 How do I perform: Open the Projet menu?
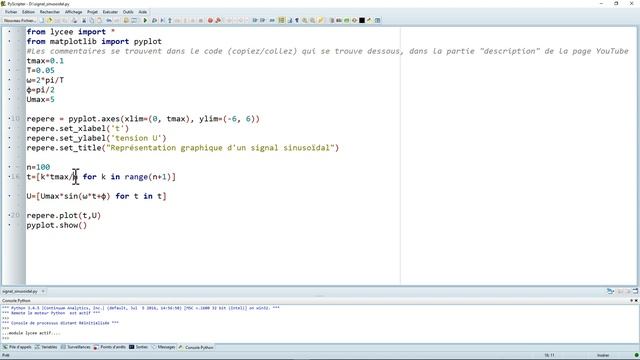click(92, 12)
